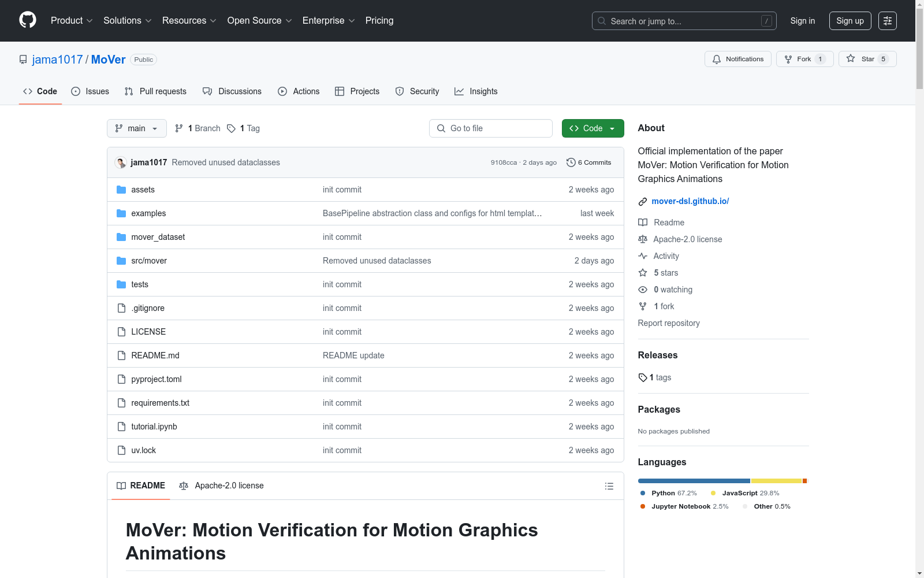Open the 'Removed unused dataclasses' latest commit message

tap(226, 162)
